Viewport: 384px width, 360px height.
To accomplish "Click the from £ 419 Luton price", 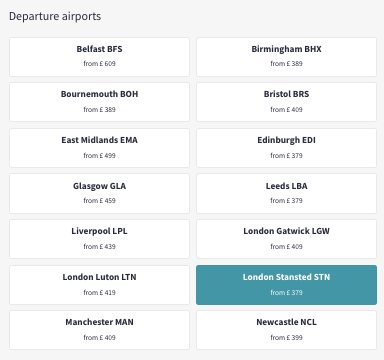I will tap(99, 293).
